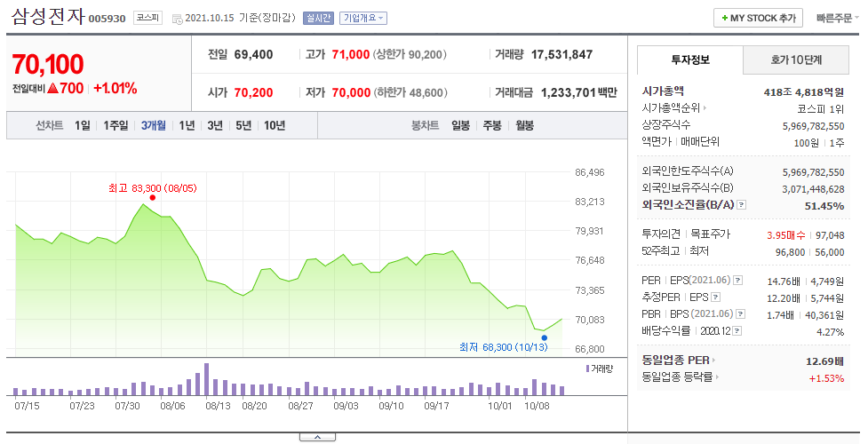Click the current price 70,100
Screen dimensions: 868x444
pos(48,64)
